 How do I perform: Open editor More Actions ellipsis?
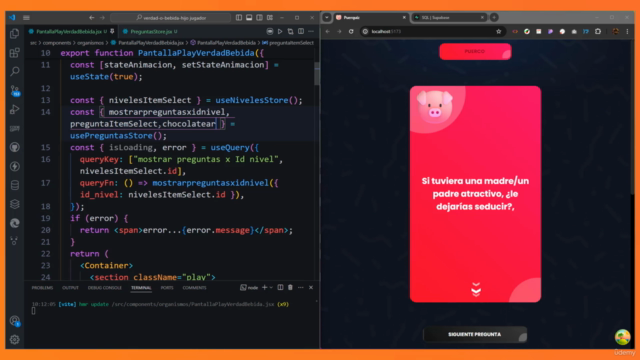311,31
